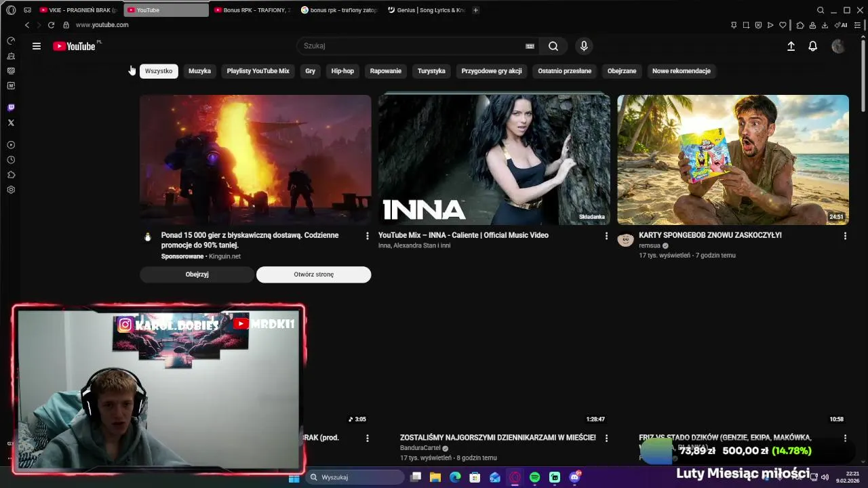
Task: Open KARTY SPONGEBOB ZNOWU ZASKOCZYŁY title
Action: coord(710,235)
